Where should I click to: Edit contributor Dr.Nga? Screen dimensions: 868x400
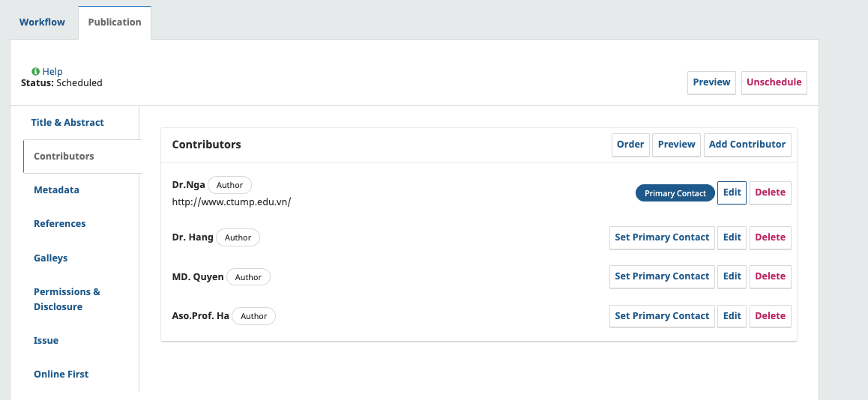732,193
